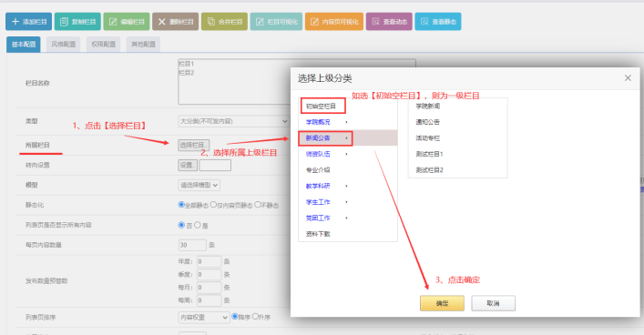Click the 添加栏目 plus icon button
Viewport: 644px width, 335px height.
click(29, 22)
